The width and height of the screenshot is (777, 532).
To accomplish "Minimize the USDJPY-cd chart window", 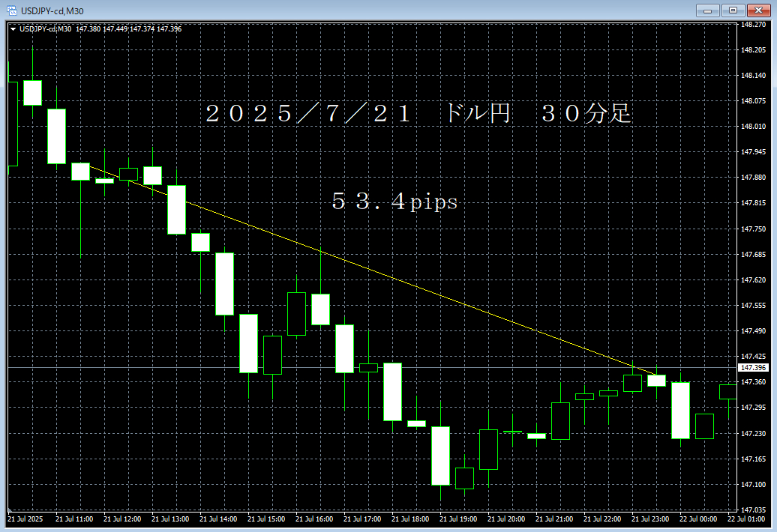I will 708,10.
